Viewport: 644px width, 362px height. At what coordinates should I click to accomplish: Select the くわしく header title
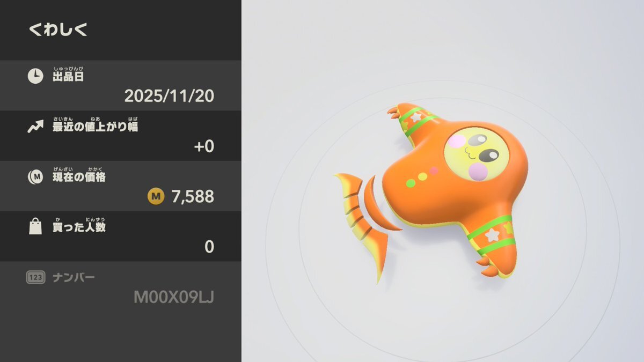[x=58, y=29]
